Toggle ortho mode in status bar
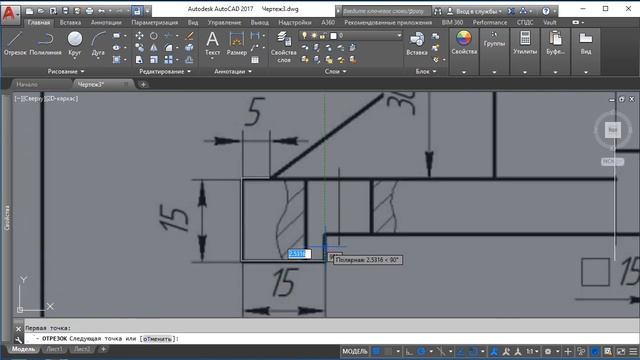 (409, 351)
